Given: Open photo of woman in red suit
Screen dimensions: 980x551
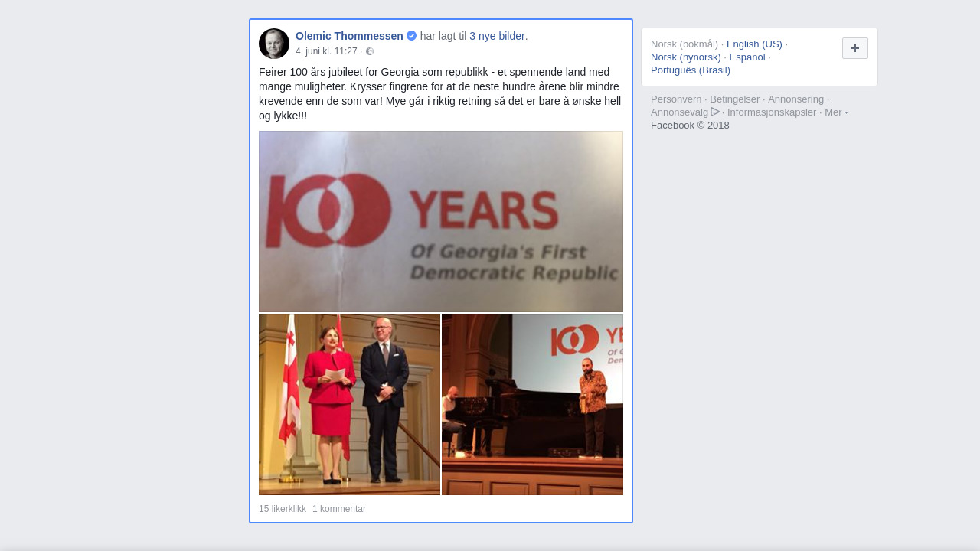Looking at the screenshot, I should coord(349,404).
